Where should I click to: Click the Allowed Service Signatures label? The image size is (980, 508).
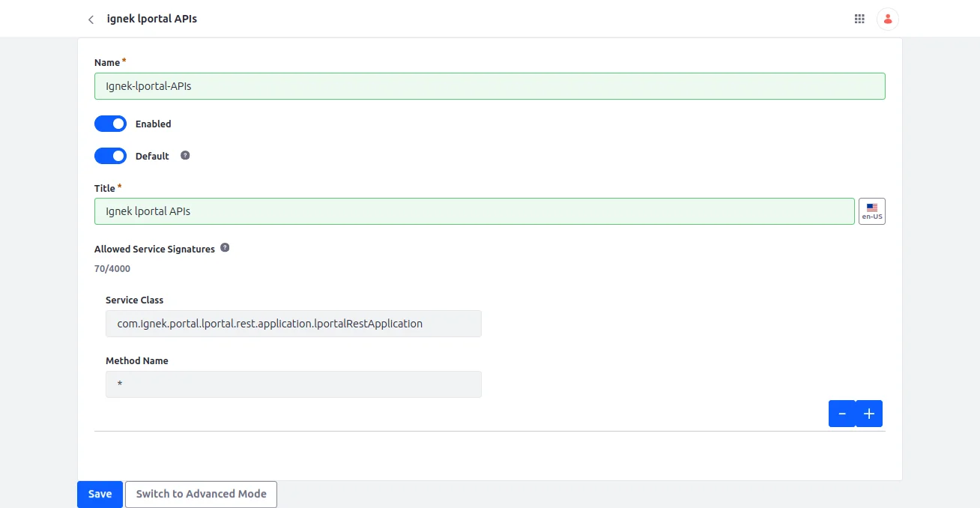154,249
